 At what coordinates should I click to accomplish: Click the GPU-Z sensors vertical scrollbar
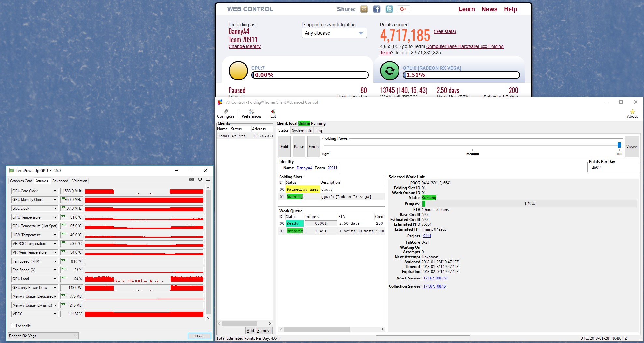tap(208, 252)
